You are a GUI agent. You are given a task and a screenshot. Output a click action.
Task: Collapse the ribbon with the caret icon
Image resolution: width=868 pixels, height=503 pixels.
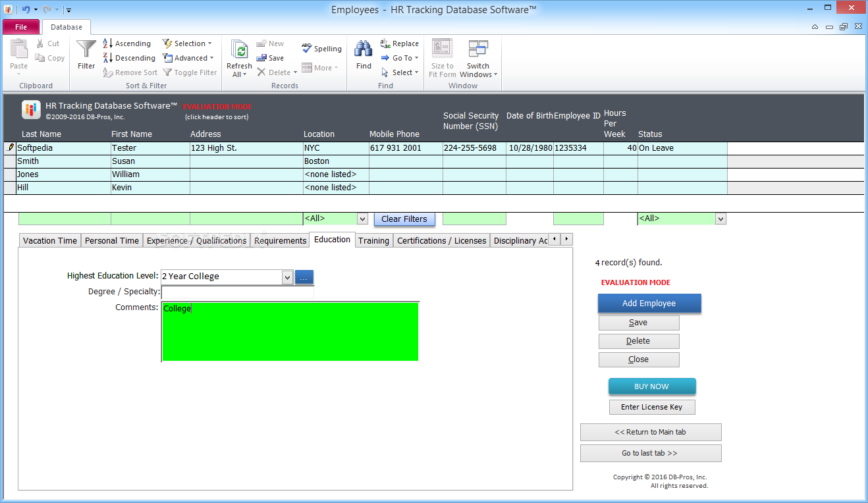tap(815, 27)
